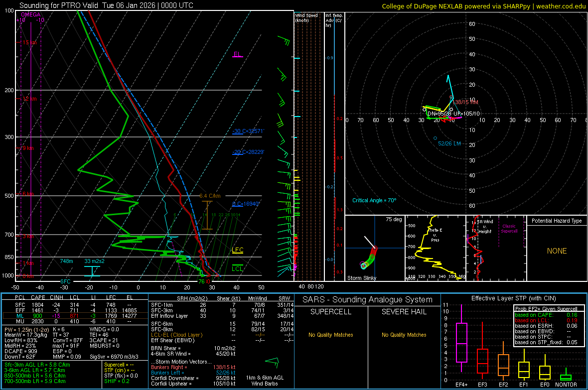The image size is (588, 390).
Task: Click the 'based on CAPE: 0.16' line
Action: pos(546,315)
